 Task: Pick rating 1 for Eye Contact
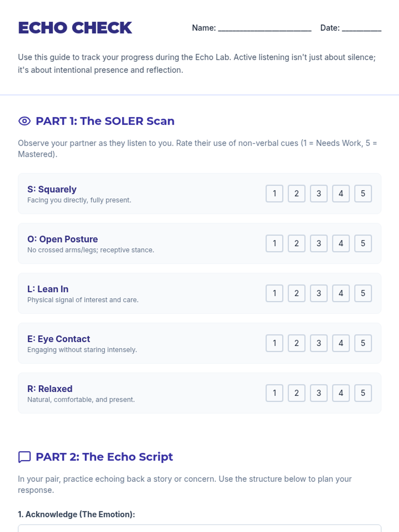click(x=274, y=343)
